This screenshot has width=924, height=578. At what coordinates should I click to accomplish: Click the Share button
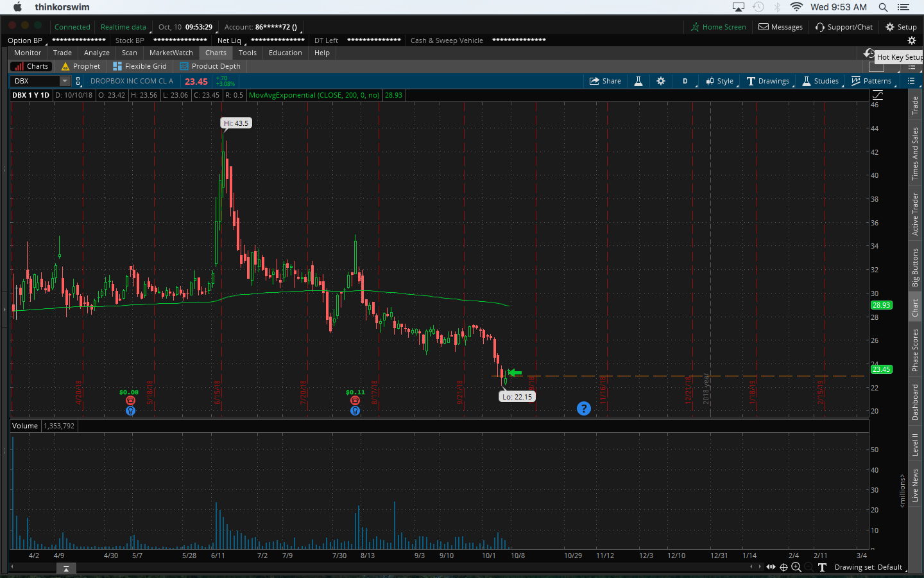[605, 81]
